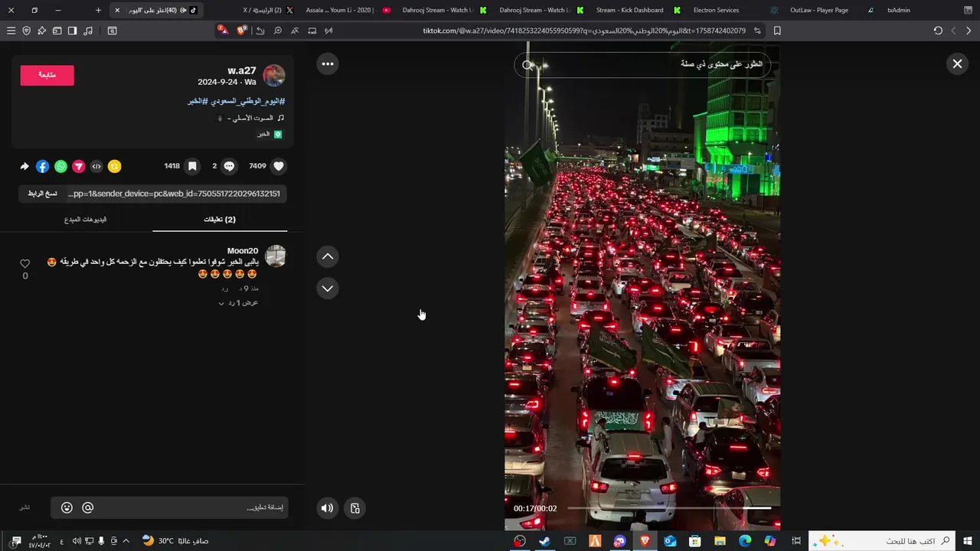Screen dimensions: 980x551
Task: Send to friends with the red paper-plane icon
Action: pos(79,166)
